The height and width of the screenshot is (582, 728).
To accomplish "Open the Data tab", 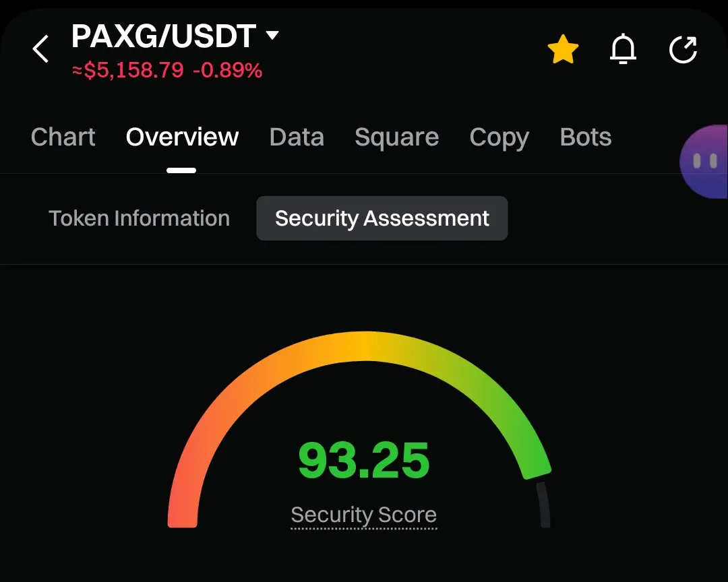I will click(297, 137).
